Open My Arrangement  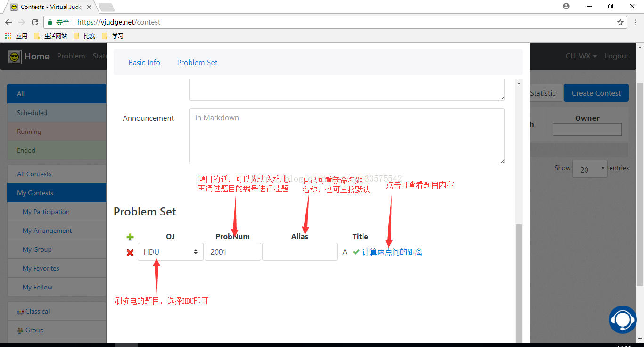tap(57, 231)
